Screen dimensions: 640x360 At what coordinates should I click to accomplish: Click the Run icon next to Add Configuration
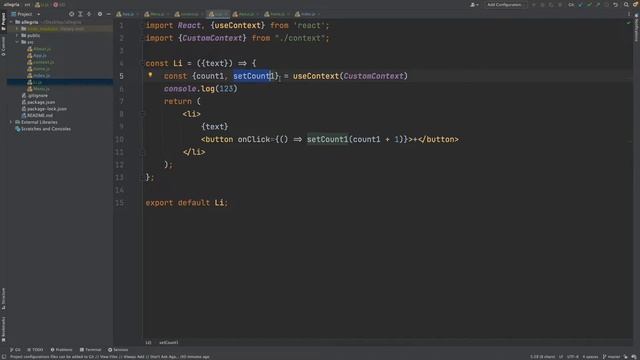click(533, 4)
